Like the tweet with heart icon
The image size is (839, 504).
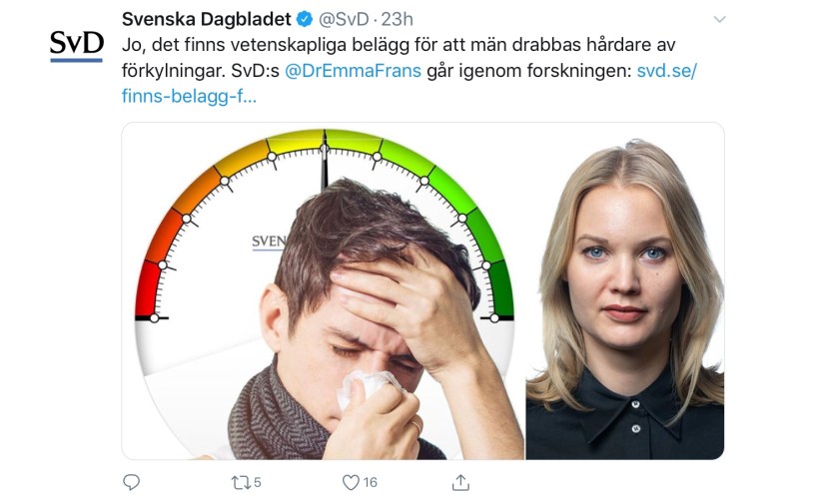(x=351, y=483)
